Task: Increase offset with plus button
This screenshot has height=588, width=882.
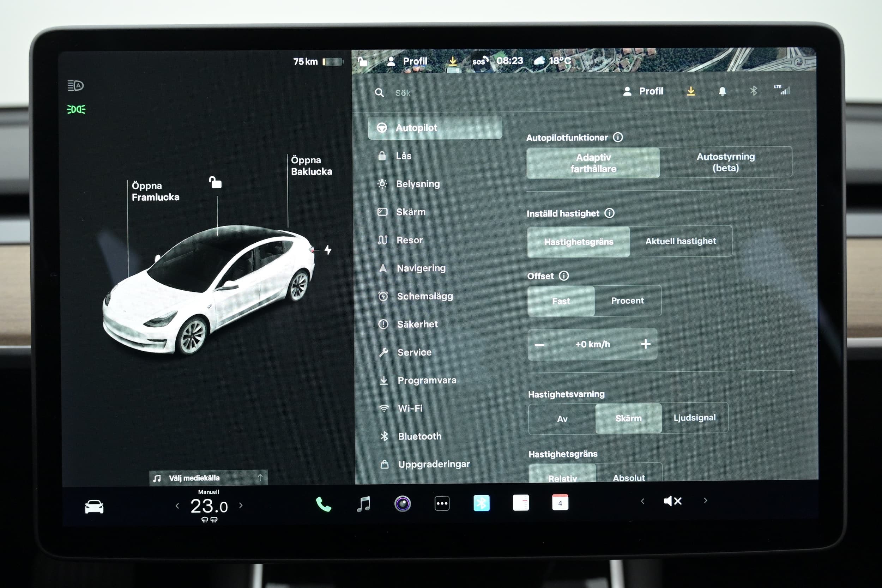Action: coord(645,344)
